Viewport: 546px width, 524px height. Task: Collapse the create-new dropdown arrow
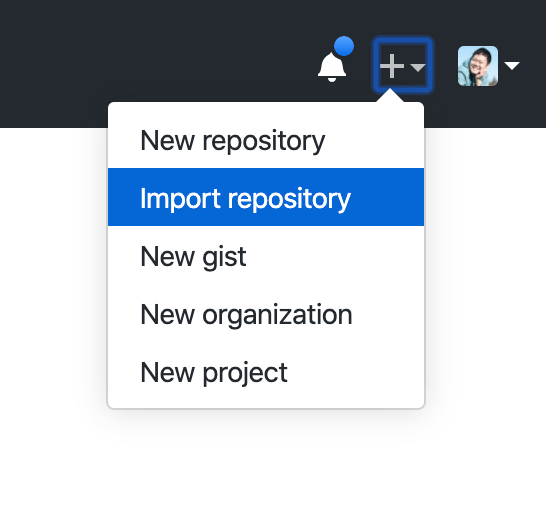[418, 67]
